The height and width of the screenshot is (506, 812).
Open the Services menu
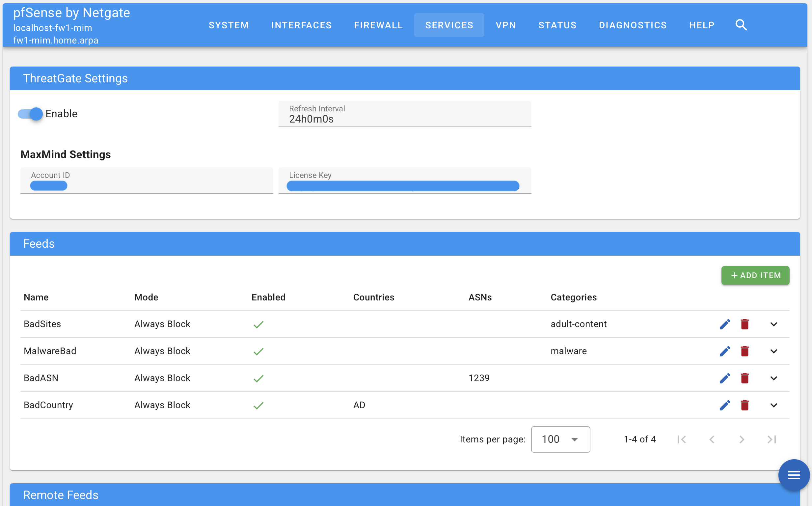(449, 25)
